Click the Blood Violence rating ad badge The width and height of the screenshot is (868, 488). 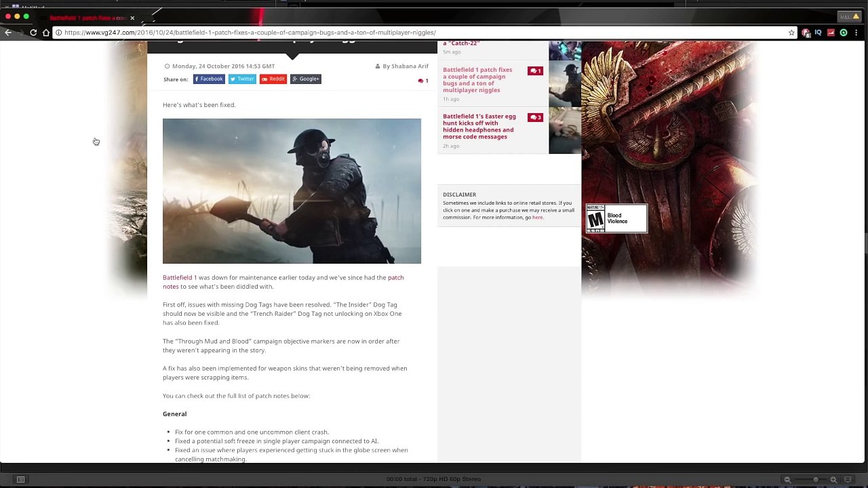point(616,219)
